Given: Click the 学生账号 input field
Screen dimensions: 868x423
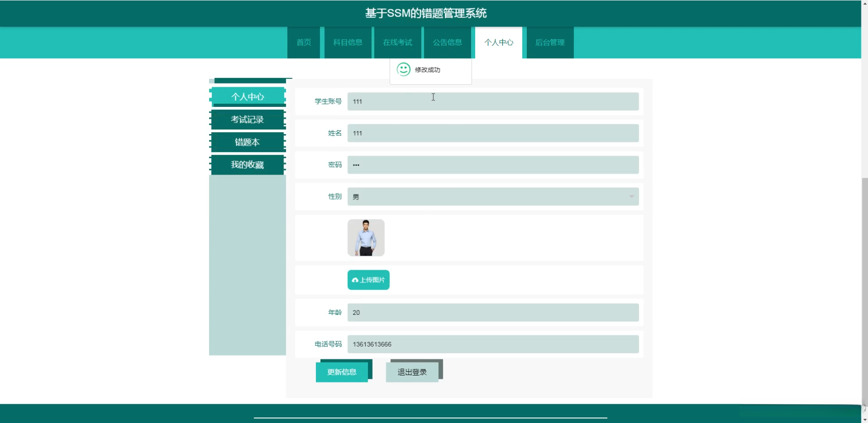Looking at the screenshot, I should pyautogui.click(x=493, y=101).
